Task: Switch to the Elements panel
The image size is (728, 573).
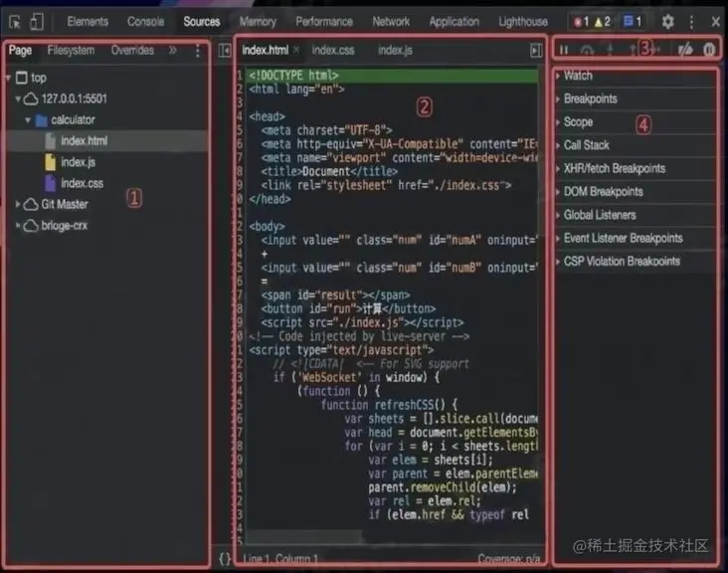Action: (88, 22)
